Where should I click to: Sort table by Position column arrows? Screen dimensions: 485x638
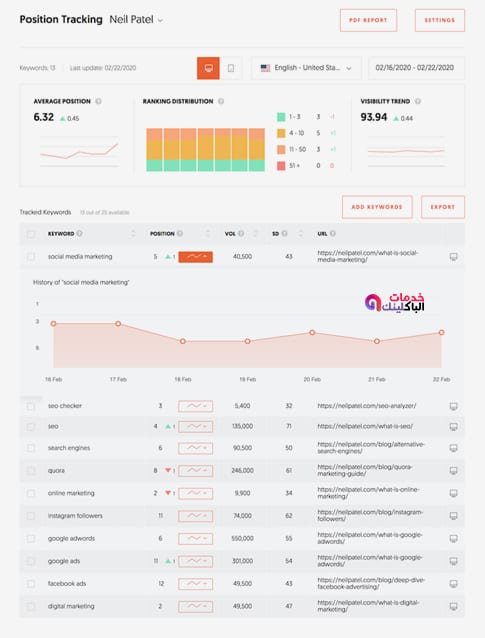pyautogui.click(x=208, y=234)
